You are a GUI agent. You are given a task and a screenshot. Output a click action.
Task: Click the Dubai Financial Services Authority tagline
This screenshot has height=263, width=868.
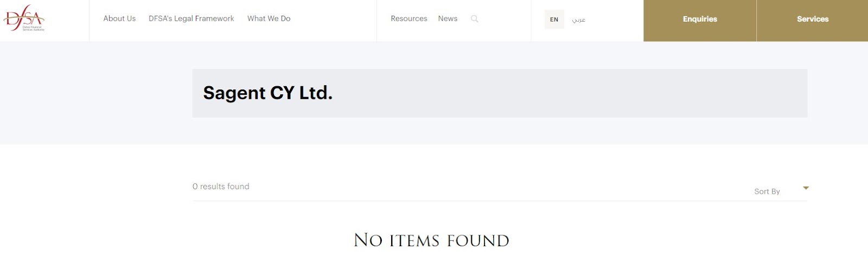(33, 28)
